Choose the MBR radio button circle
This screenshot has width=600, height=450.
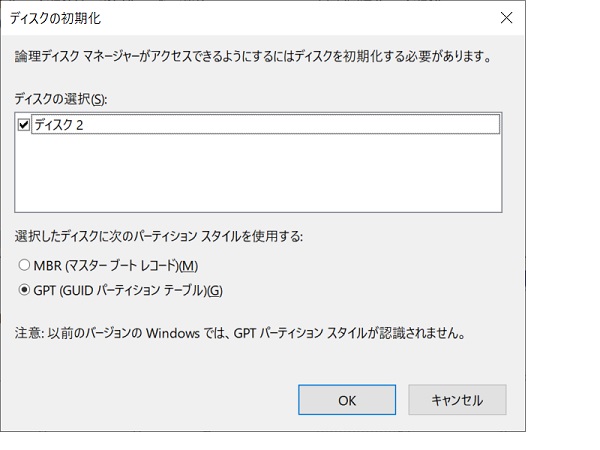click(x=24, y=265)
